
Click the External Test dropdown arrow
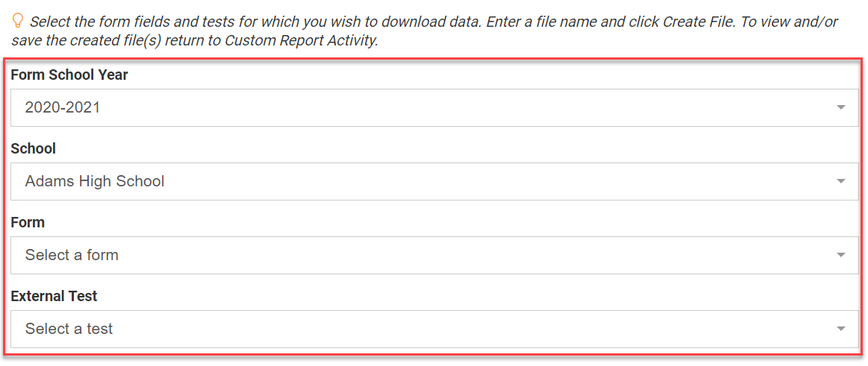[841, 329]
